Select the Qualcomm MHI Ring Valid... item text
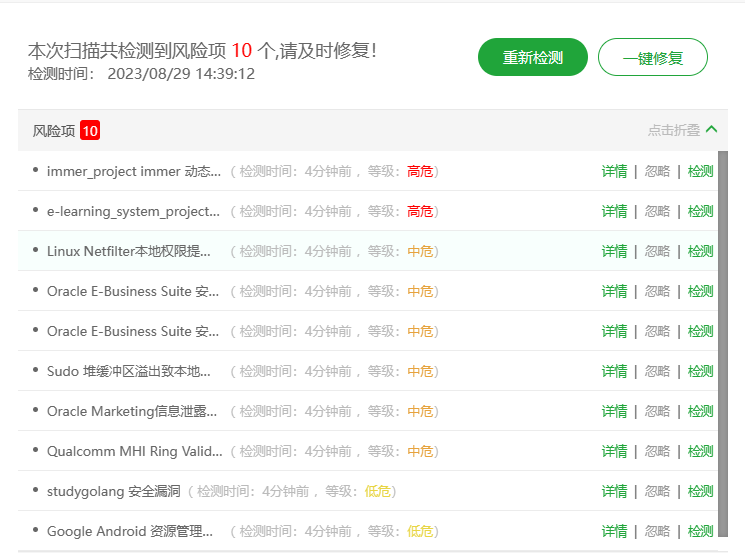The image size is (745, 553). coord(134,451)
